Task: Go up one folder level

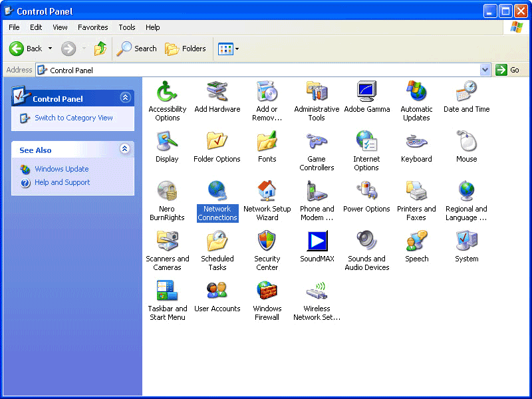Action: pos(100,49)
